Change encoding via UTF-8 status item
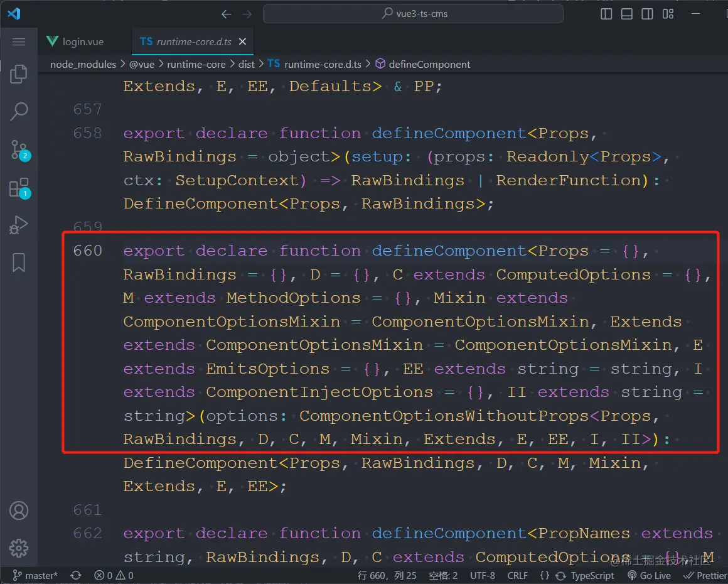Image resolution: width=728 pixels, height=584 pixels. tap(483, 576)
